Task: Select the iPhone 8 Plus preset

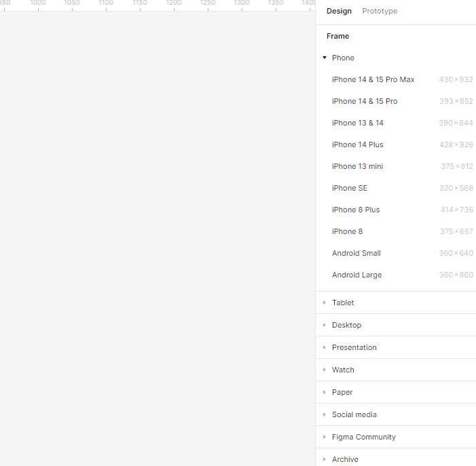Action: pyautogui.click(x=396, y=210)
